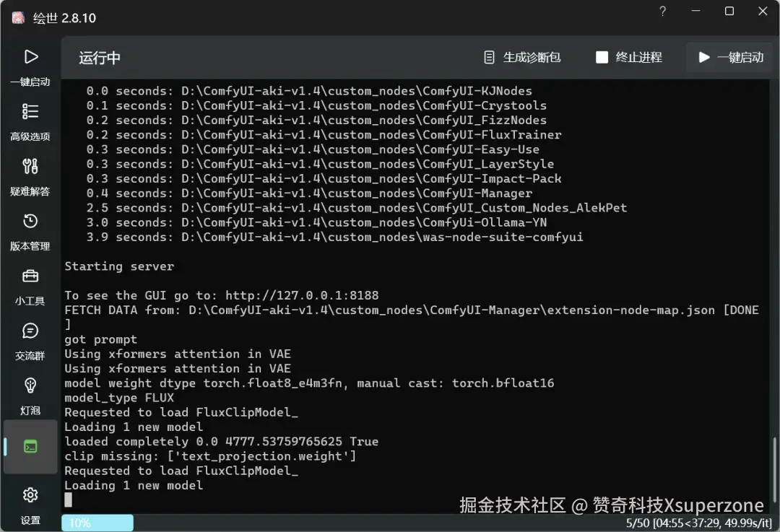Click the 'got prompt' log line
Image resolution: width=780 pixels, height=532 pixels.
[101, 339]
